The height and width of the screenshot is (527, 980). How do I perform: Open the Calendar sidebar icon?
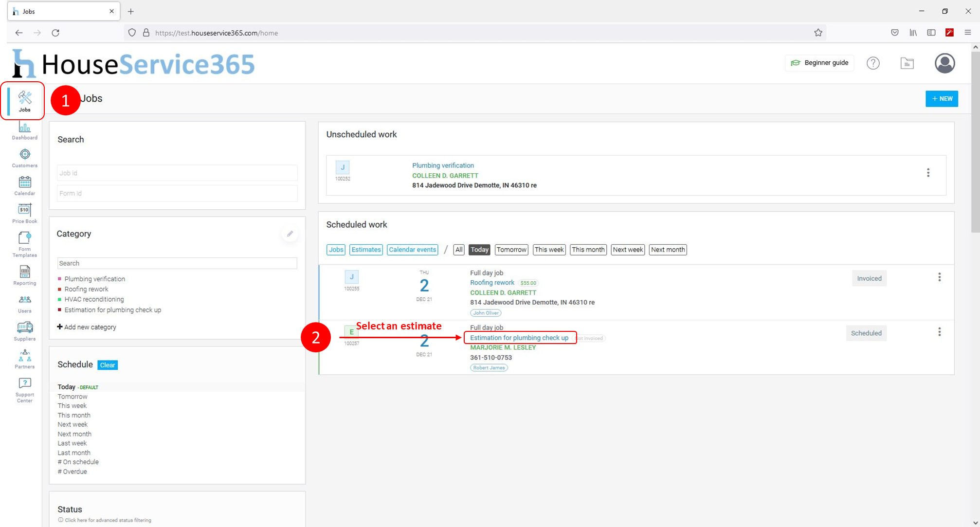(24, 186)
